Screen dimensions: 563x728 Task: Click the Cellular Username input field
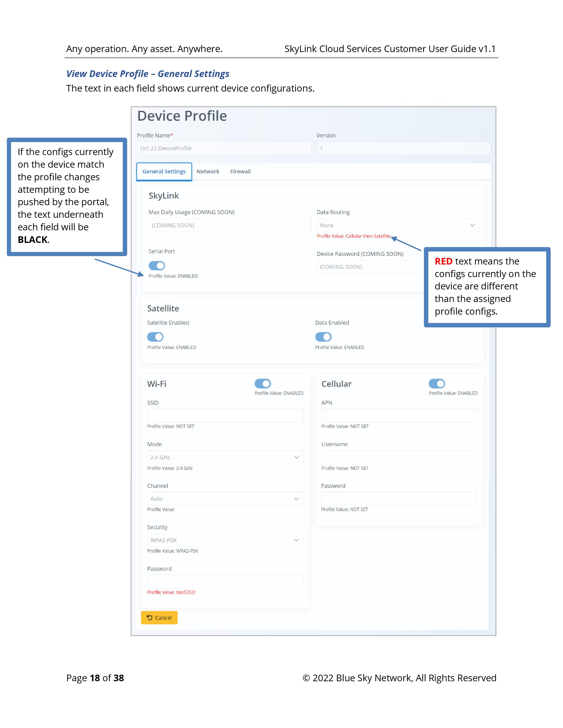(x=399, y=457)
